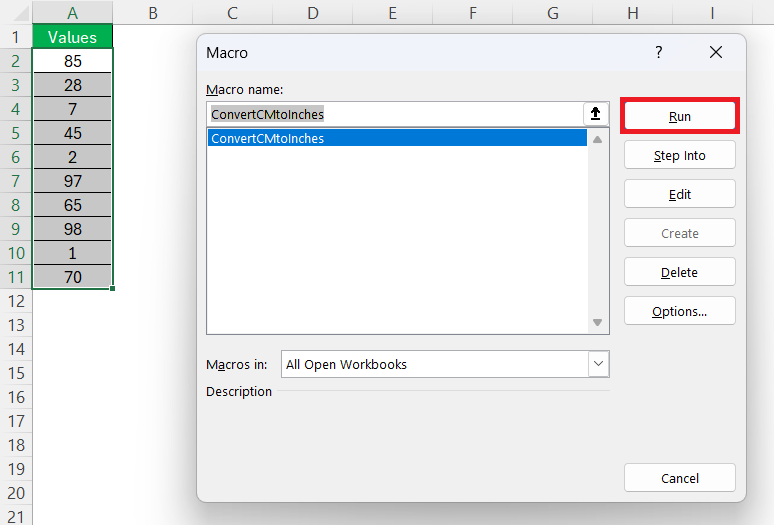The width and height of the screenshot is (774, 525).
Task: Select row 2 header
Action: point(16,61)
